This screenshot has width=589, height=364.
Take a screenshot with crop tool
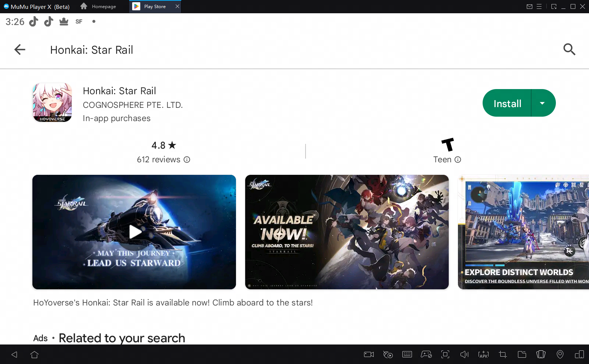[502, 354]
